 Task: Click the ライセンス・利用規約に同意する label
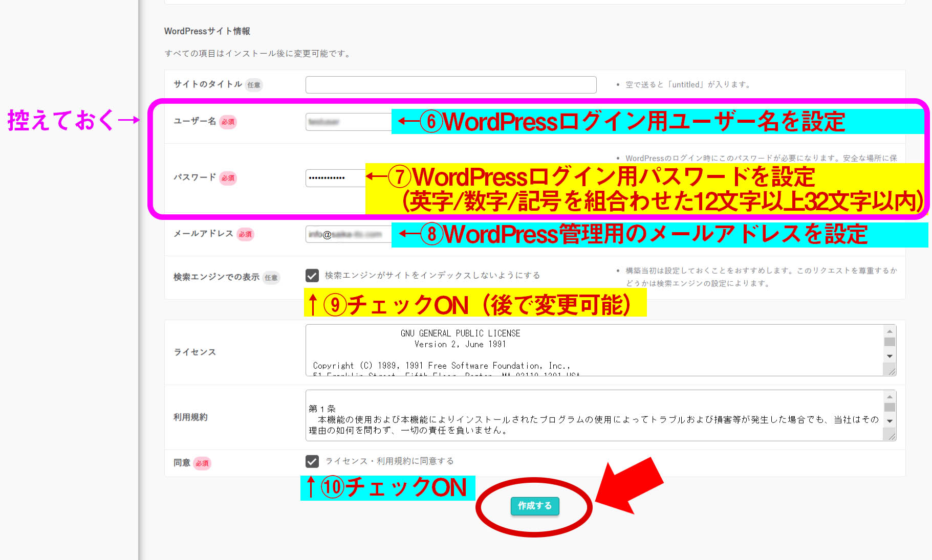389,461
